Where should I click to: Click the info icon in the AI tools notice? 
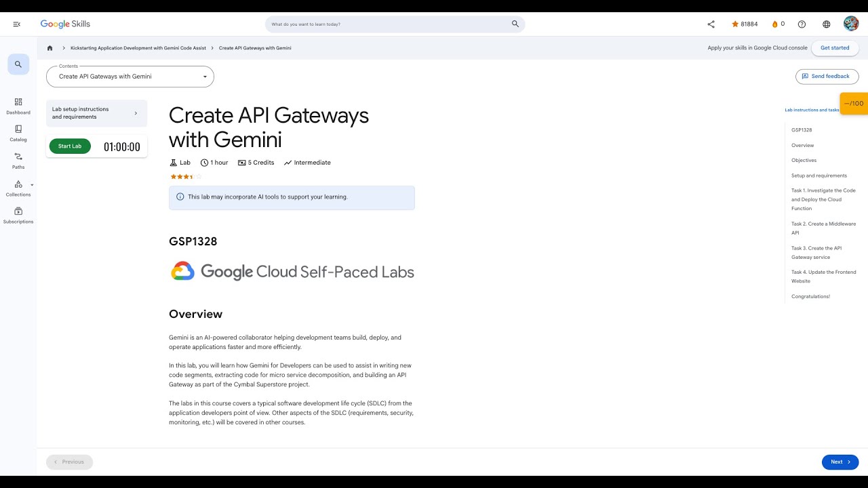pyautogui.click(x=180, y=197)
